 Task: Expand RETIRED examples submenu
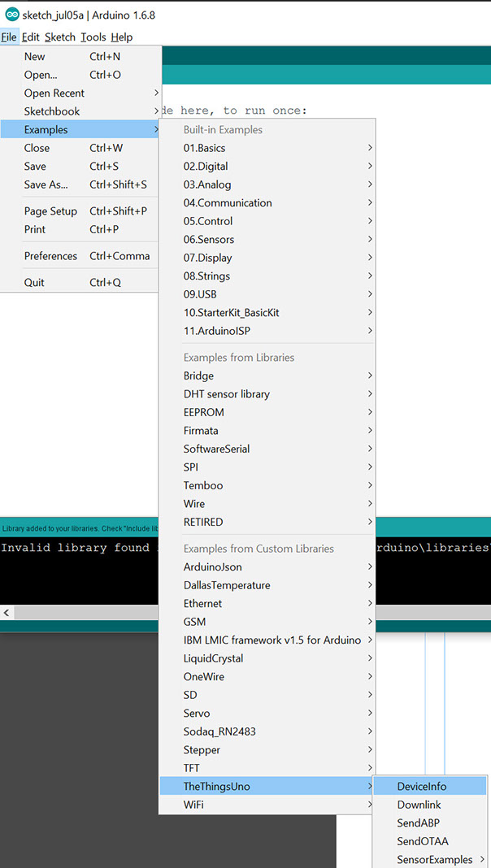click(x=267, y=522)
